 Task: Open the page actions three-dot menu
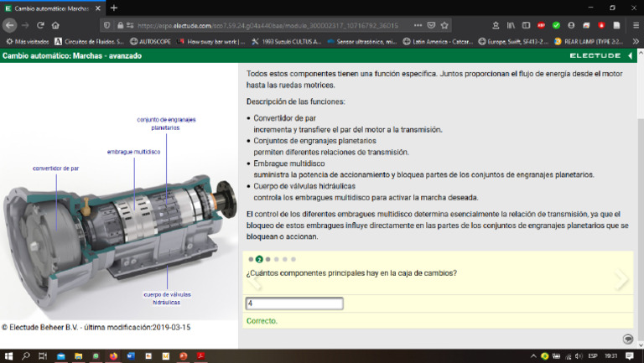pos(418,25)
